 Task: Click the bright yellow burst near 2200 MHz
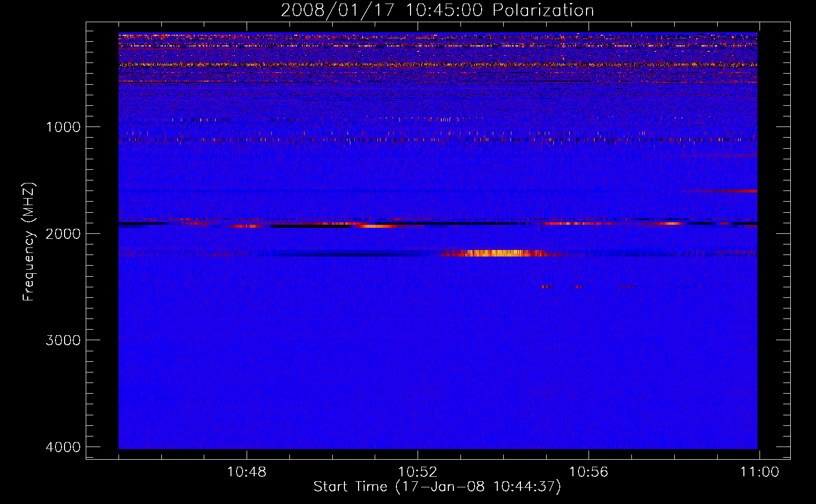494,253
